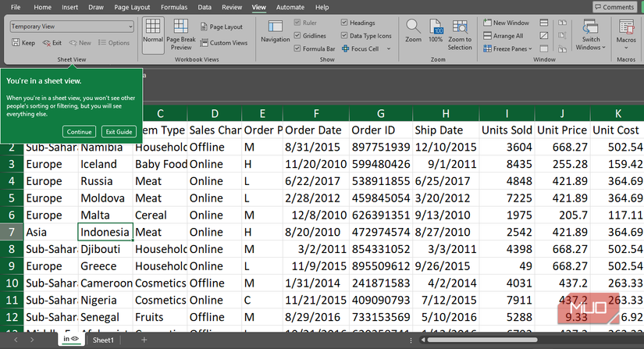Click Synchronous Scrolling icon
The width and height of the screenshot is (644, 349).
562,36
